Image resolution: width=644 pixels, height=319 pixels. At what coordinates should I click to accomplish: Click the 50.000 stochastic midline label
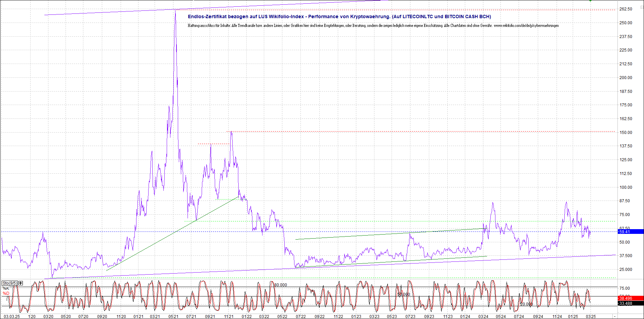[x=404, y=294]
